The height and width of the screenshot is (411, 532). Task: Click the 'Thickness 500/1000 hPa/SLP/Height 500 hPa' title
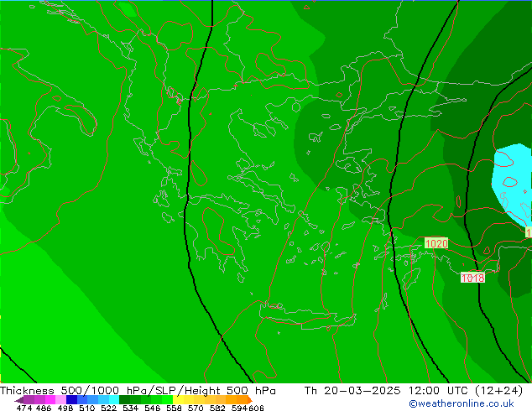coord(138,391)
